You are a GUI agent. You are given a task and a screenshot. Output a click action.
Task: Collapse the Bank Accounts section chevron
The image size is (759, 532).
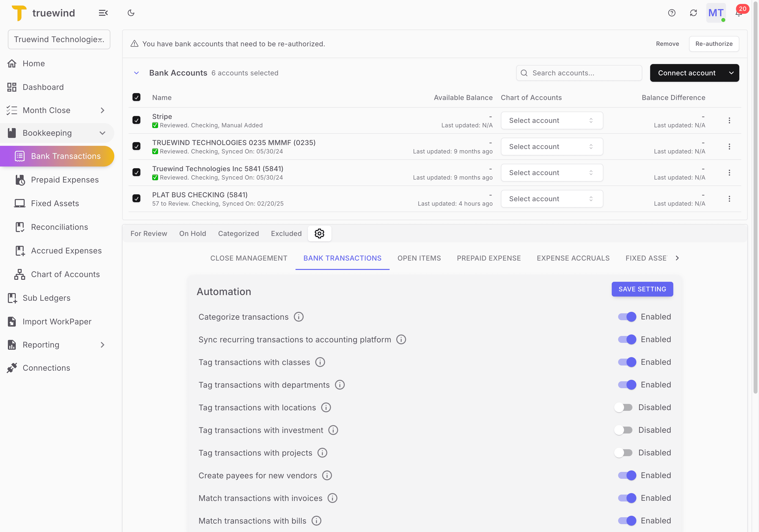[136, 73]
